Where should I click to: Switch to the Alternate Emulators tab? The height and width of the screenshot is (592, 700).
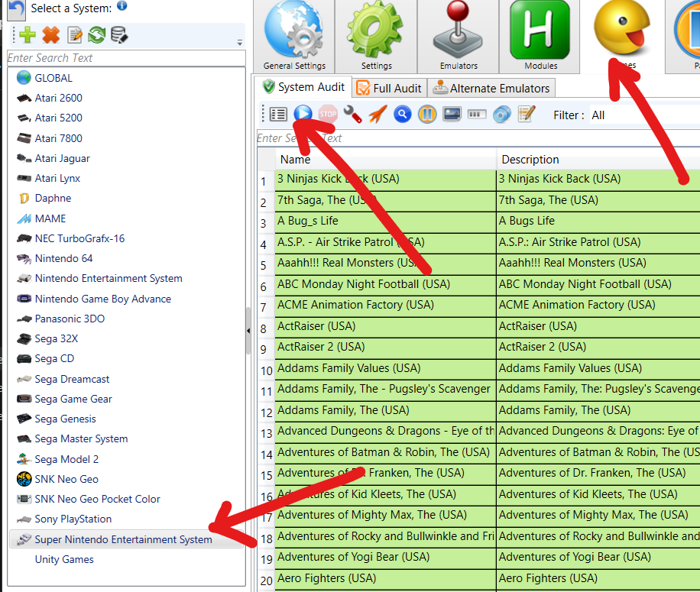click(x=491, y=88)
